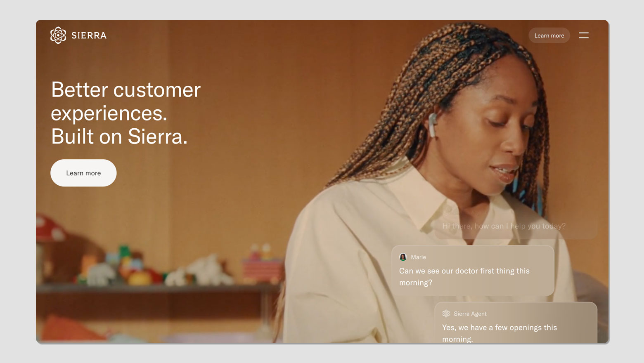Image resolution: width=644 pixels, height=363 pixels.
Task: Click the SIERRA wordmark text
Action: point(89,35)
